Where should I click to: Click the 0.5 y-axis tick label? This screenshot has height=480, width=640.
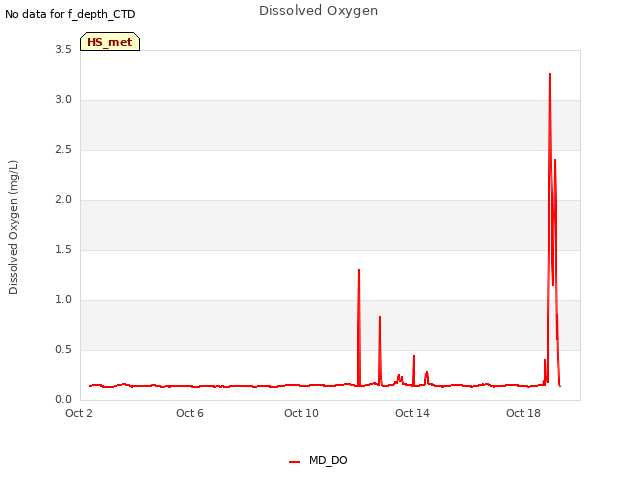[63, 349]
